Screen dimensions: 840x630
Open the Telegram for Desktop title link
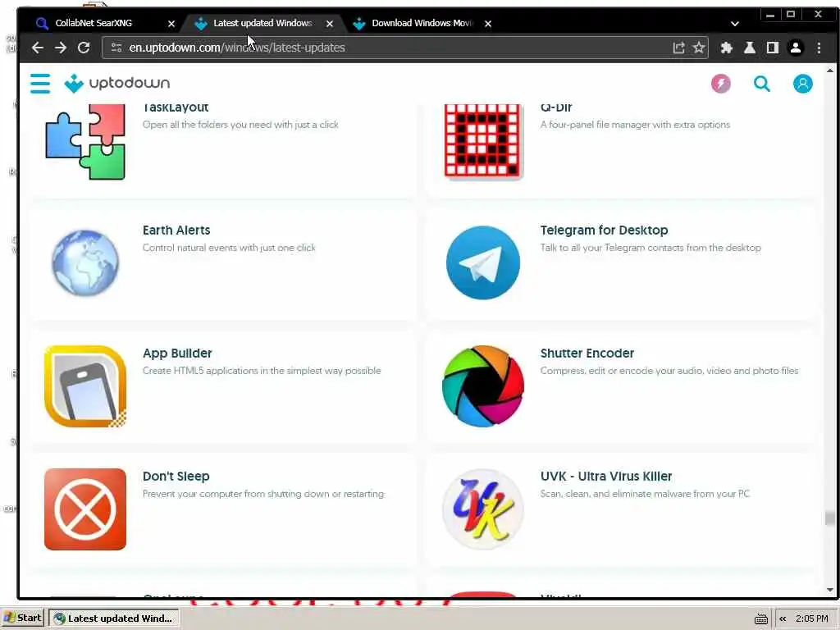(604, 231)
